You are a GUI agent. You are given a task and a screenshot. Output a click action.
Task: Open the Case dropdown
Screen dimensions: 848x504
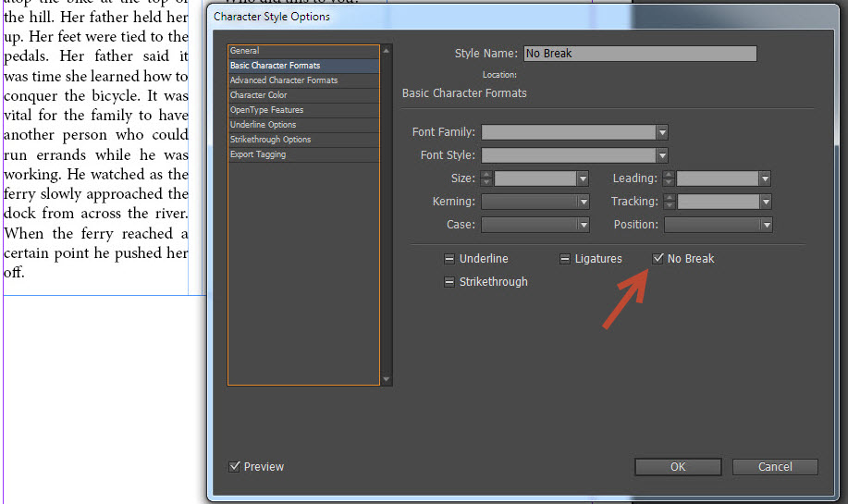pyautogui.click(x=535, y=225)
